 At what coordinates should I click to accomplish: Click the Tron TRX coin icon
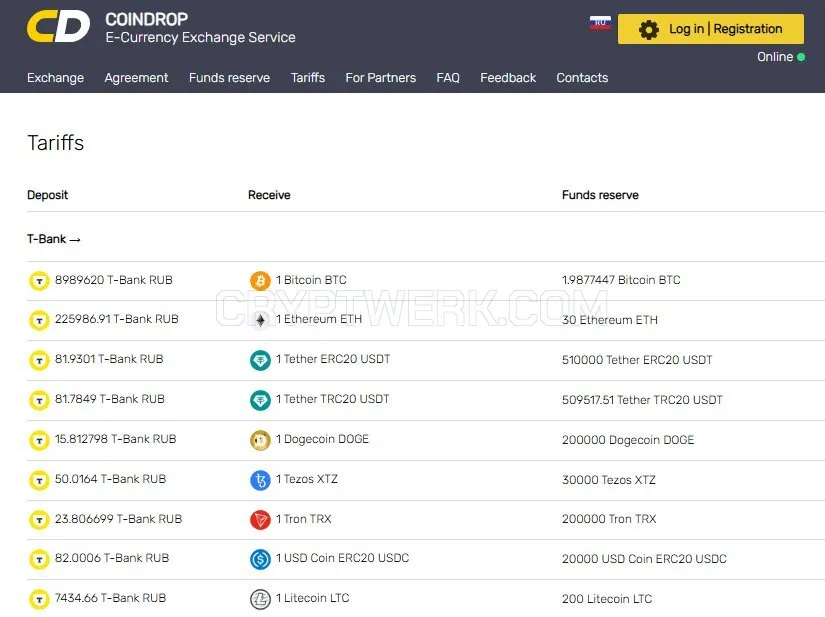tap(260, 520)
